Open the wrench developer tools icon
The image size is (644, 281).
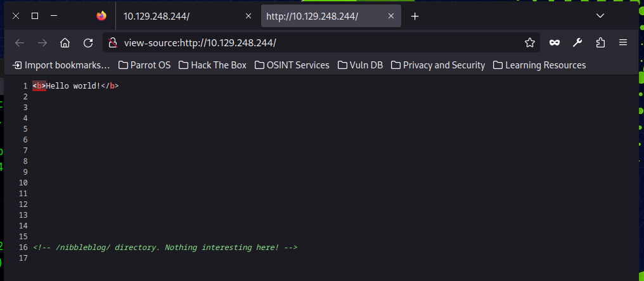[577, 42]
